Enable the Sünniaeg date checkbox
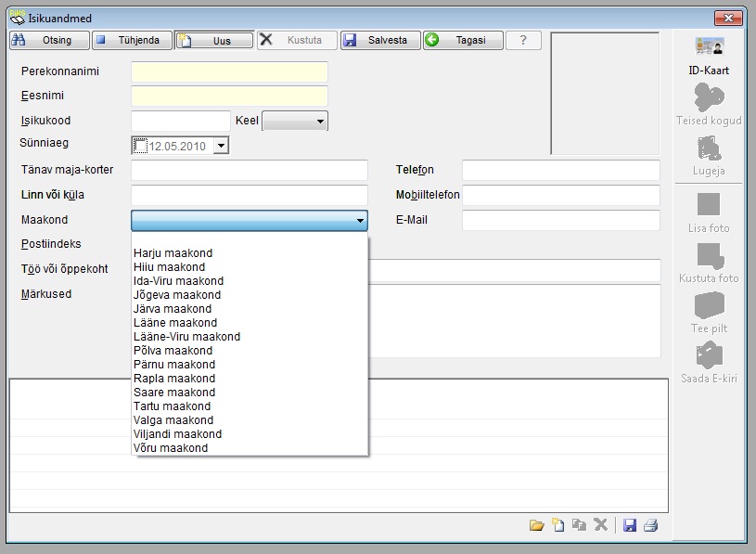 [141, 146]
